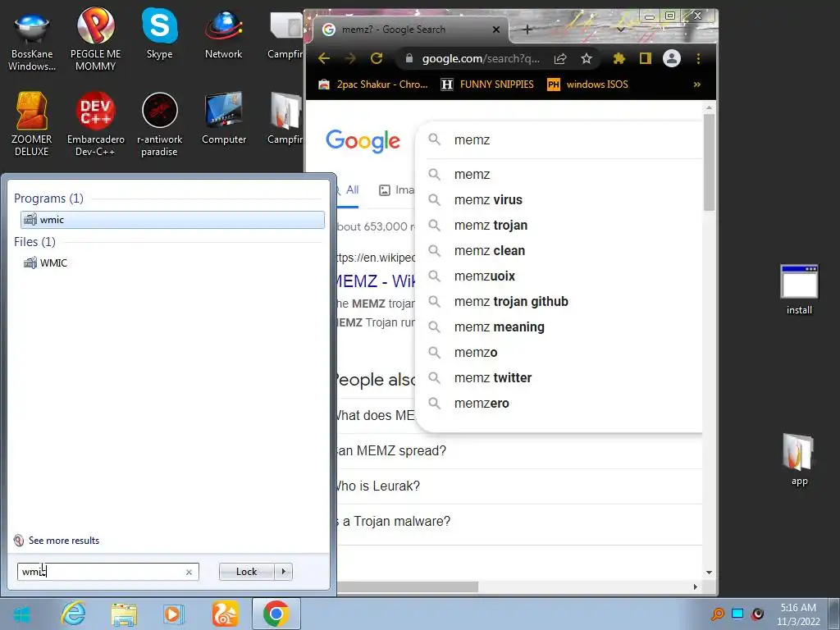Click Chrome back arrow
840x630 pixels.
pyautogui.click(x=323, y=58)
